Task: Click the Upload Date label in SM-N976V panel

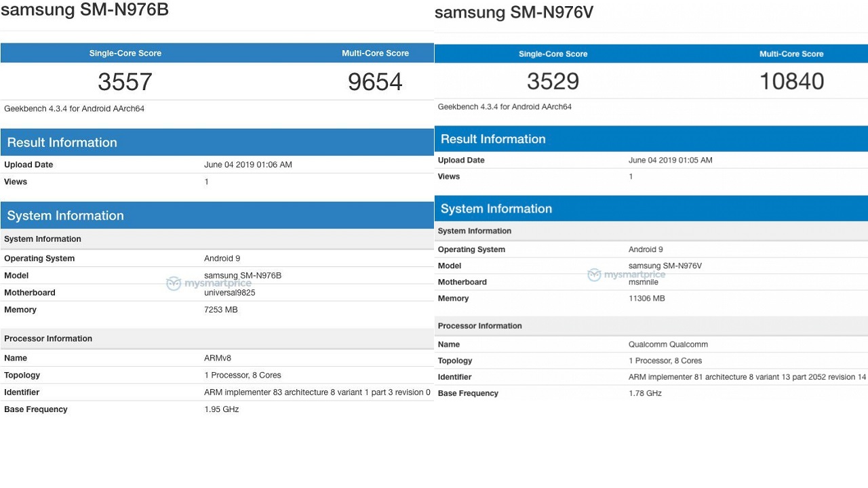Action: pyautogui.click(x=461, y=161)
